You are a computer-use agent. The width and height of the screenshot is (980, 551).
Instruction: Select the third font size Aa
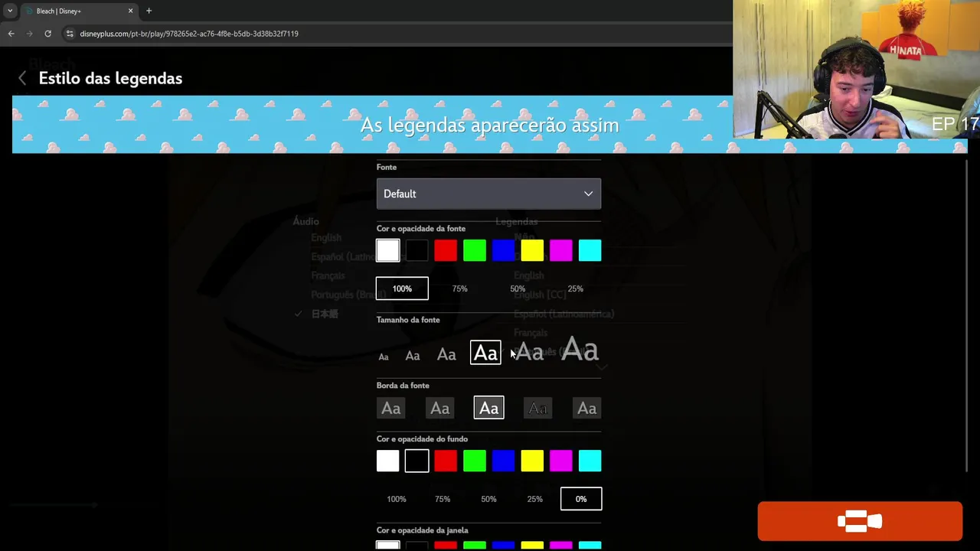446,354
